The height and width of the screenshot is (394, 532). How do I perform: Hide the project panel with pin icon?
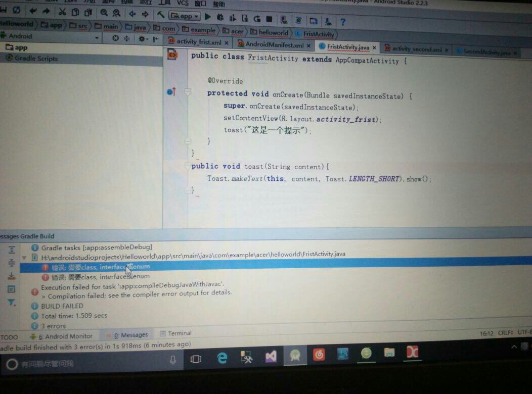click(x=155, y=39)
